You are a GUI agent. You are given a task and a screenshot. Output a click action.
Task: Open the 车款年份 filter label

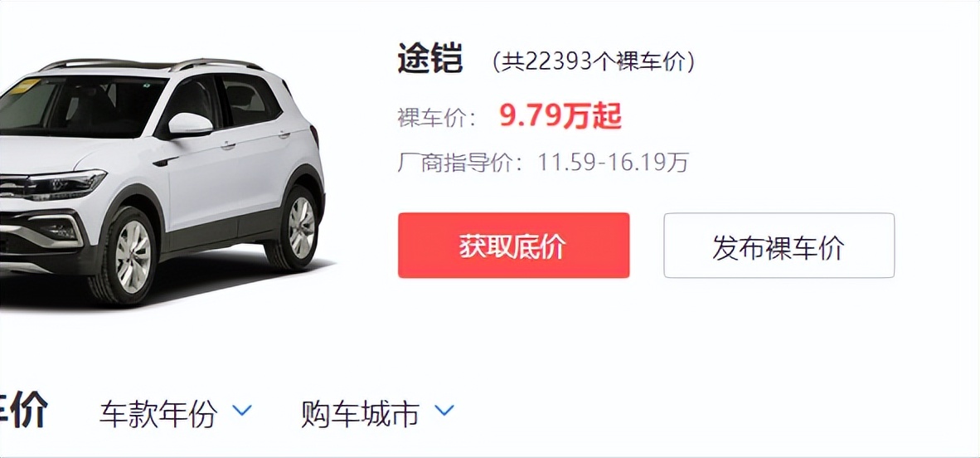tap(158, 413)
